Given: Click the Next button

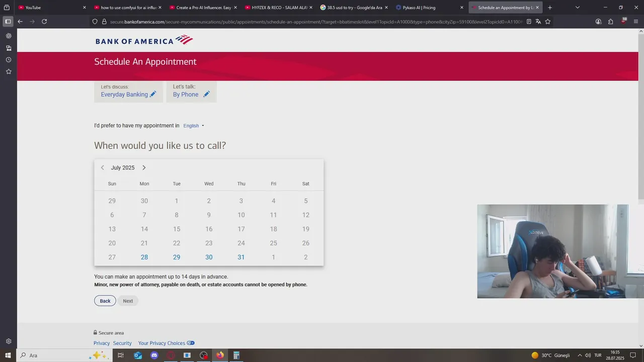Looking at the screenshot, I should pyautogui.click(x=128, y=301).
